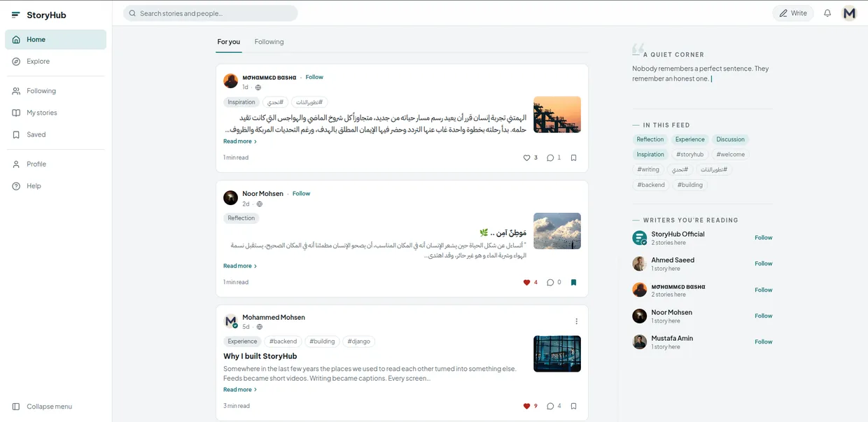Follow Mohammed Basha from the first post header
Screen dimensions: 868x422
314,77
